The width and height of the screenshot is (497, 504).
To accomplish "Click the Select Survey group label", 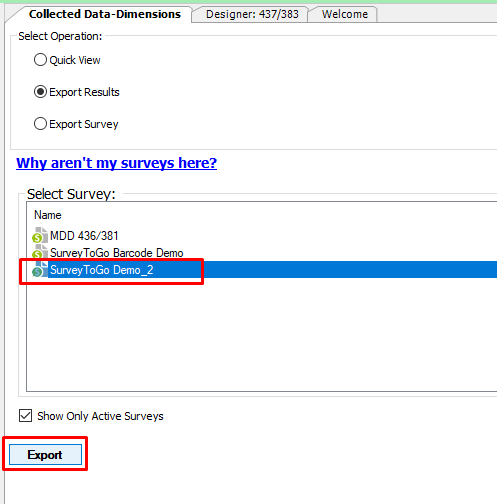I will 71,194.
